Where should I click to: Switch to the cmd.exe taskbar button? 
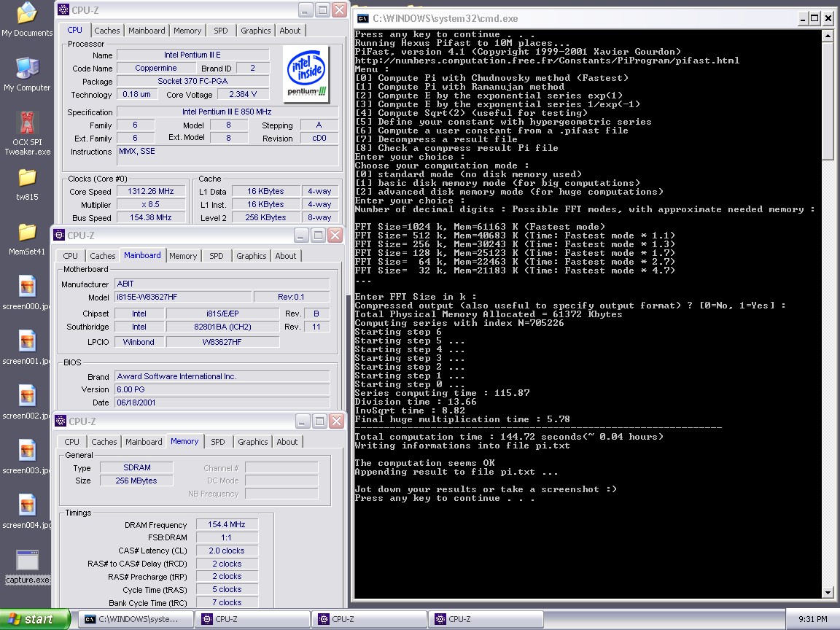tap(136, 619)
